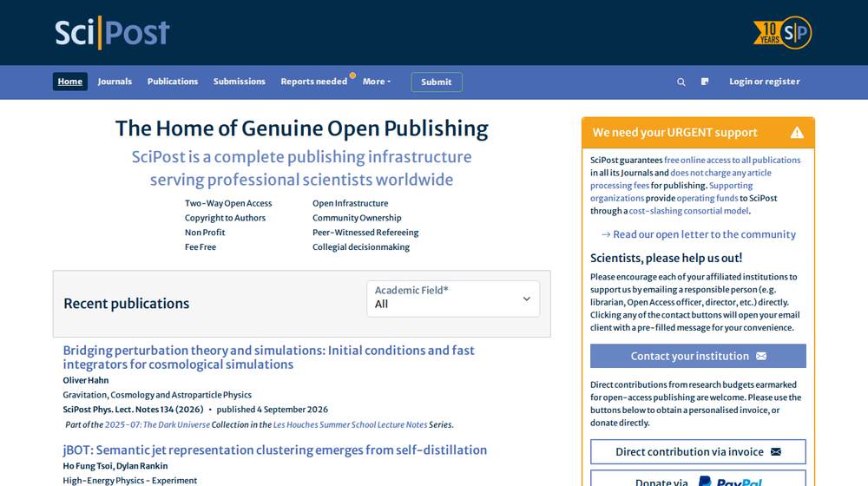Image resolution: width=868 pixels, height=486 pixels.
Task: Click SciPost Phys. Lect. Notes 134 (2026) text
Action: pyautogui.click(x=134, y=410)
